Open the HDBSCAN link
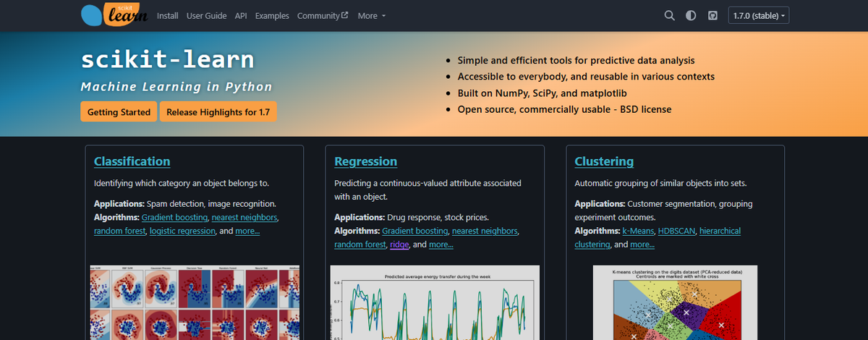Screen dimensions: 868x340 click(x=676, y=231)
